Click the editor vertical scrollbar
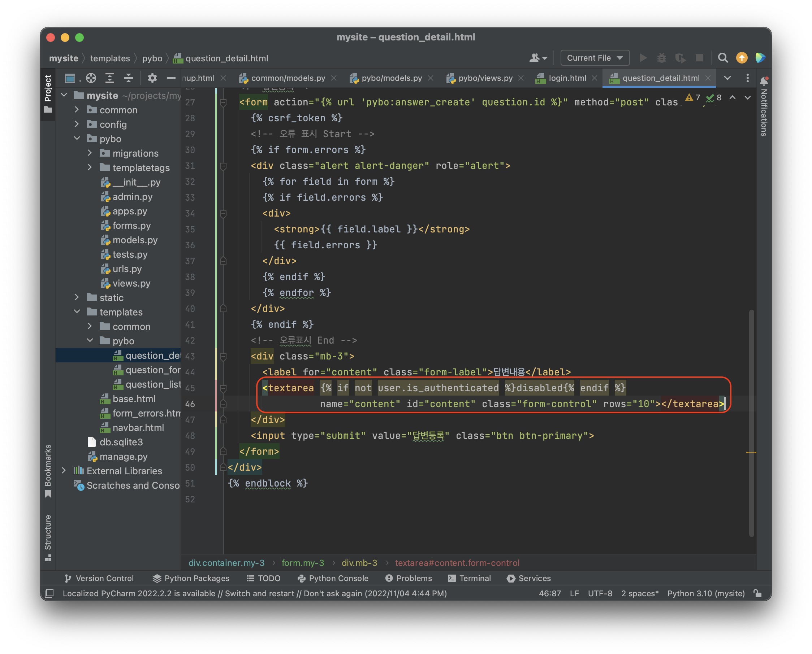Image resolution: width=812 pixels, height=654 pixels. coord(751,422)
